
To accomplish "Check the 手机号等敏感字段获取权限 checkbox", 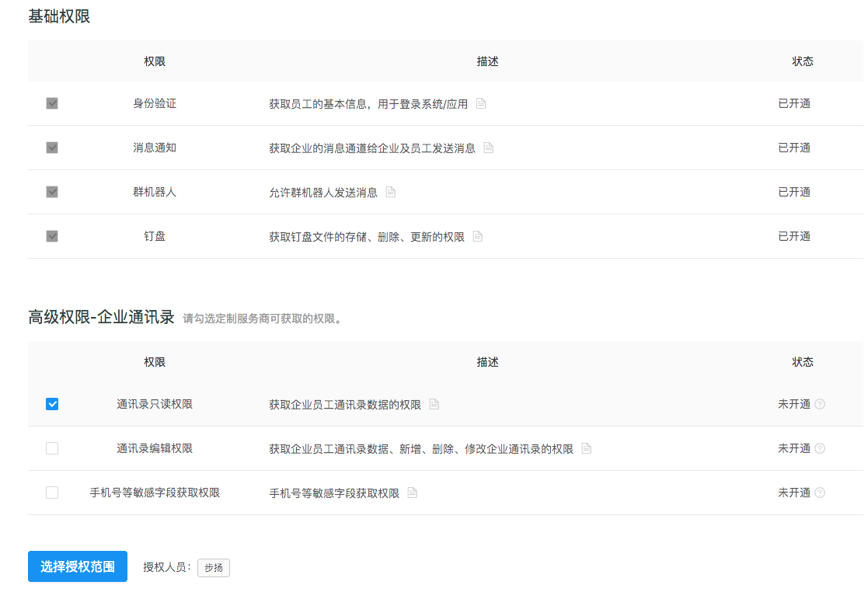I will pos(51,492).
